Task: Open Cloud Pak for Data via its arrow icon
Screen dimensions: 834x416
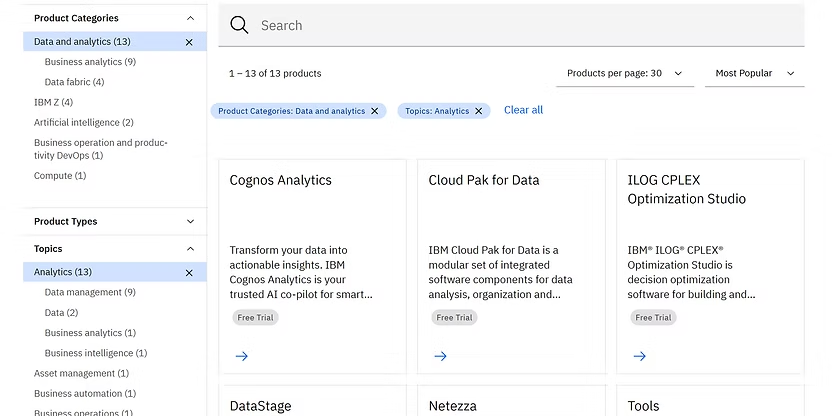Action: point(440,356)
